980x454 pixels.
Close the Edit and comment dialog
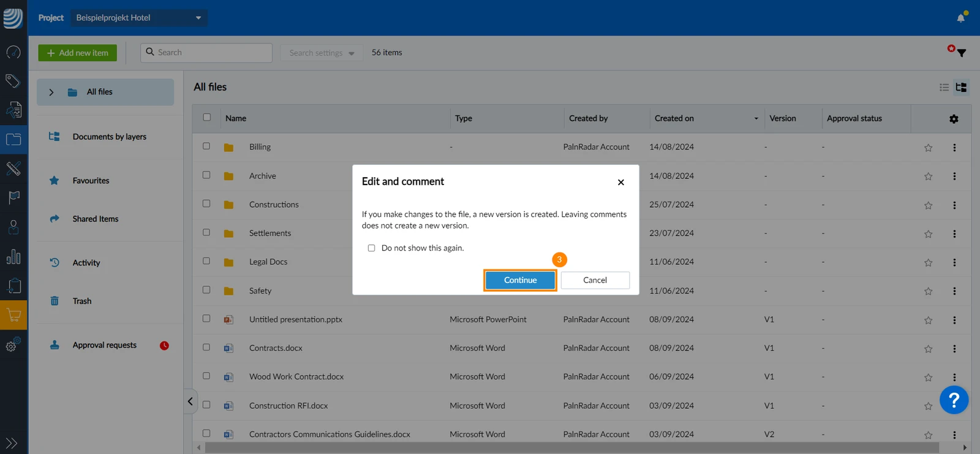click(621, 182)
